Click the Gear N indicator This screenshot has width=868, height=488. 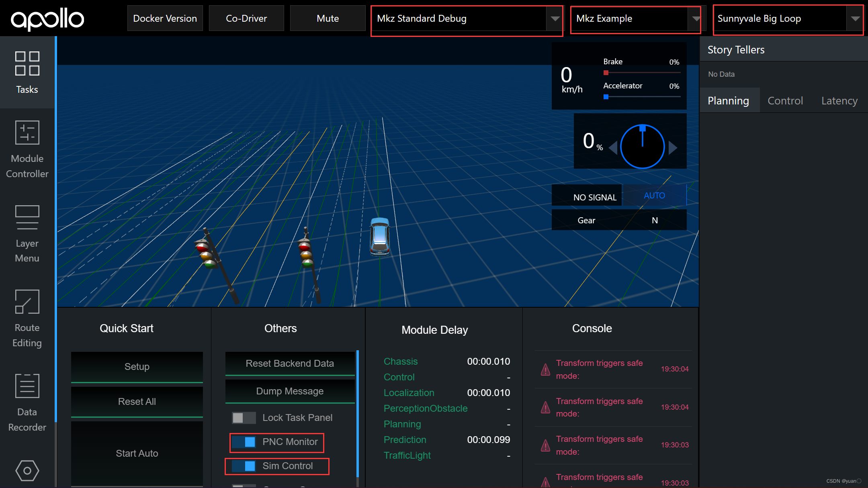point(619,220)
